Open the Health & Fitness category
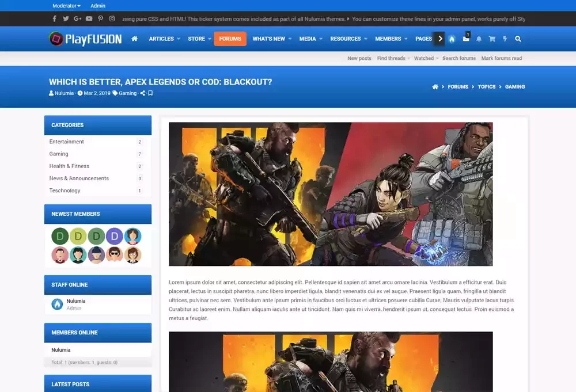 69,166
